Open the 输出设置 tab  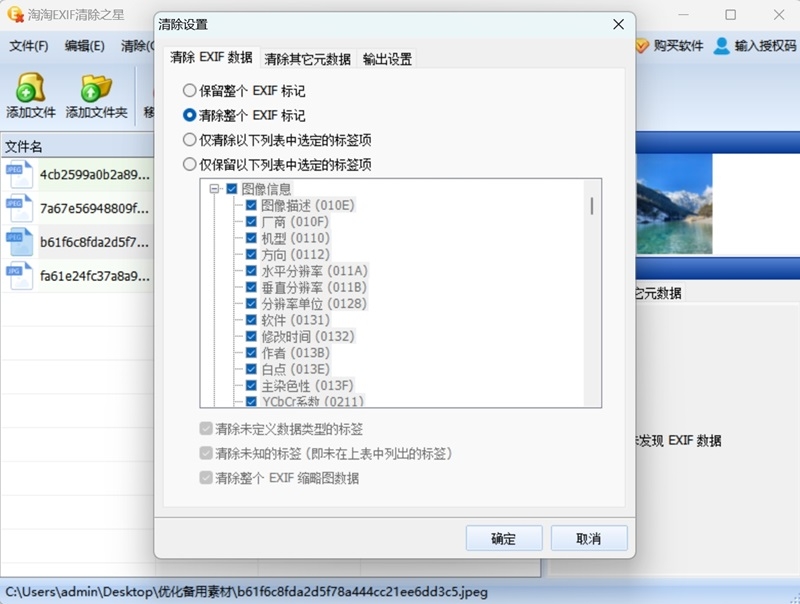(x=387, y=59)
